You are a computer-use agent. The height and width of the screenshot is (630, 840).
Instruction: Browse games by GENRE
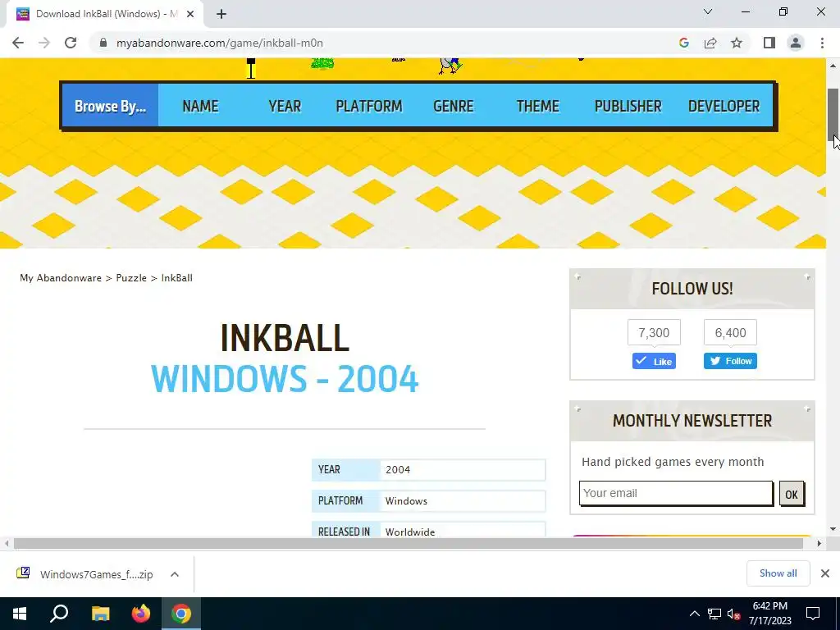click(x=453, y=106)
